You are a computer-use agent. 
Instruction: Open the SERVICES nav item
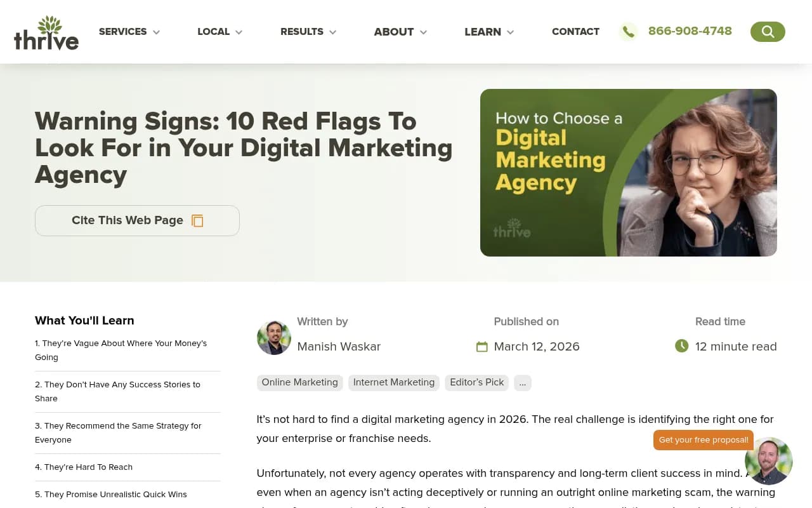pyautogui.click(x=122, y=32)
